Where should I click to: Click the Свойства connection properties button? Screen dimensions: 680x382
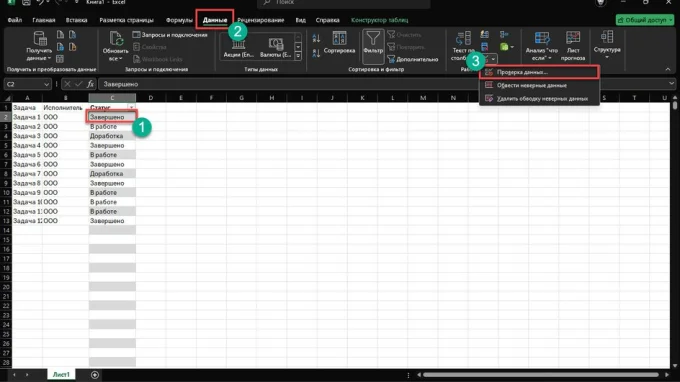(150, 47)
